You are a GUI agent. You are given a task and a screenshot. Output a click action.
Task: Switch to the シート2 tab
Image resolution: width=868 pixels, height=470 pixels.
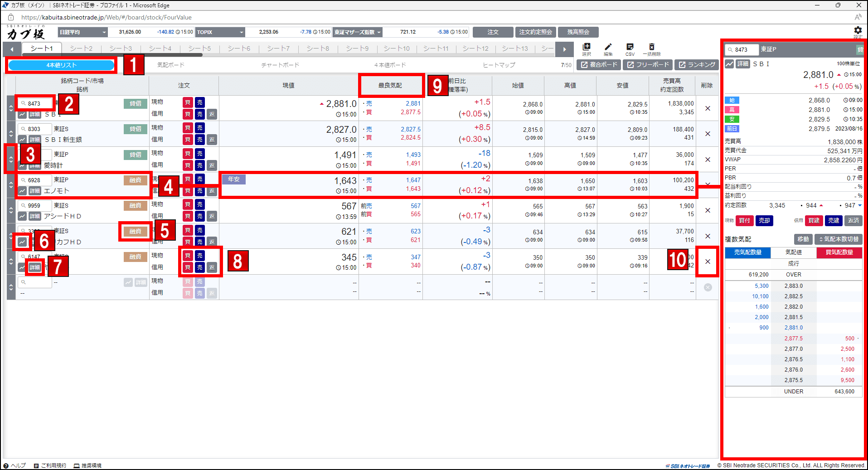click(81, 48)
